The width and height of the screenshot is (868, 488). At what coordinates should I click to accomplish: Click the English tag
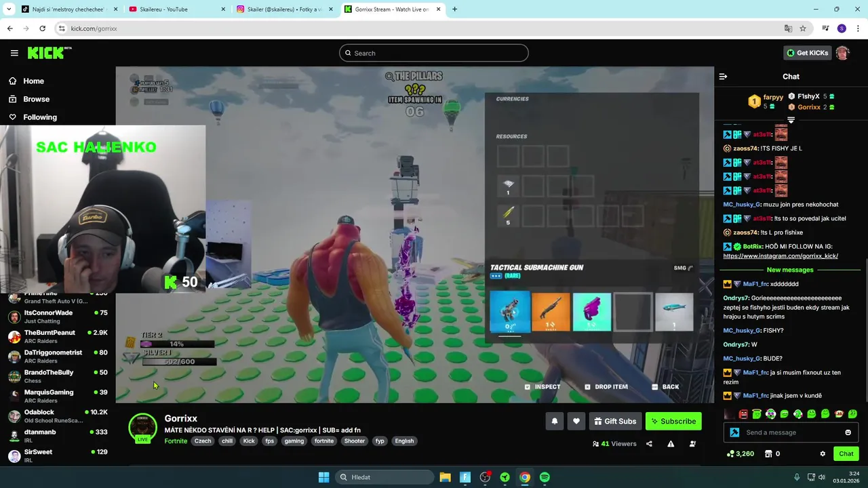[404, 441]
